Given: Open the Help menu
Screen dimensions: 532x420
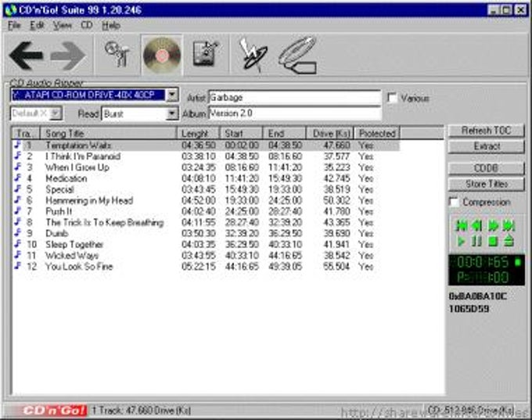Looking at the screenshot, I should [111, 26].
